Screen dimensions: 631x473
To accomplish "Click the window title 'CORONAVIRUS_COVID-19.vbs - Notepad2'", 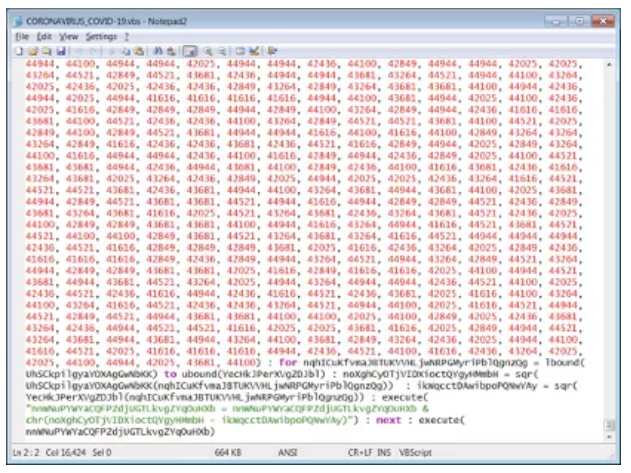I will [x=106, y=21].
